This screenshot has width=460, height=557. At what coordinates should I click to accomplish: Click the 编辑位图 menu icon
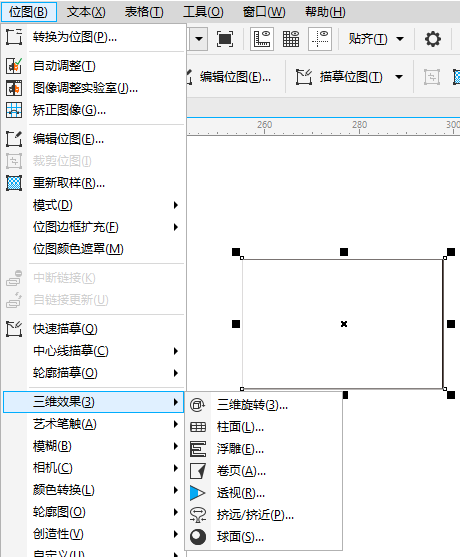14,139
